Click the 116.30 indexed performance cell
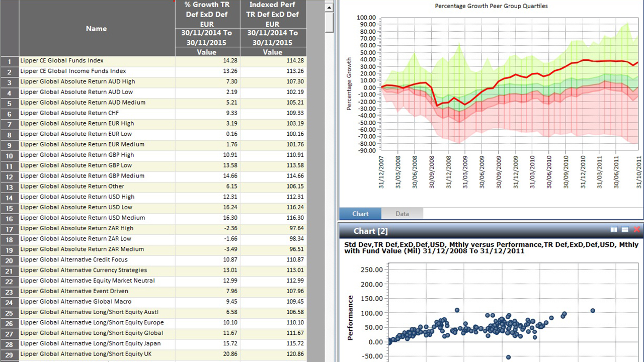644x362 pixels. pyautogui.click(x=273, y=218)
